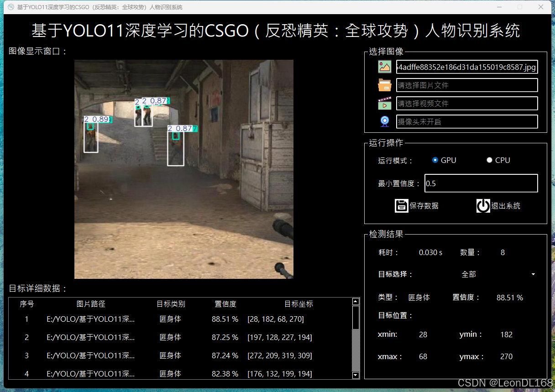Click coordinates cell [176, 132, 199, 194]

279,374
